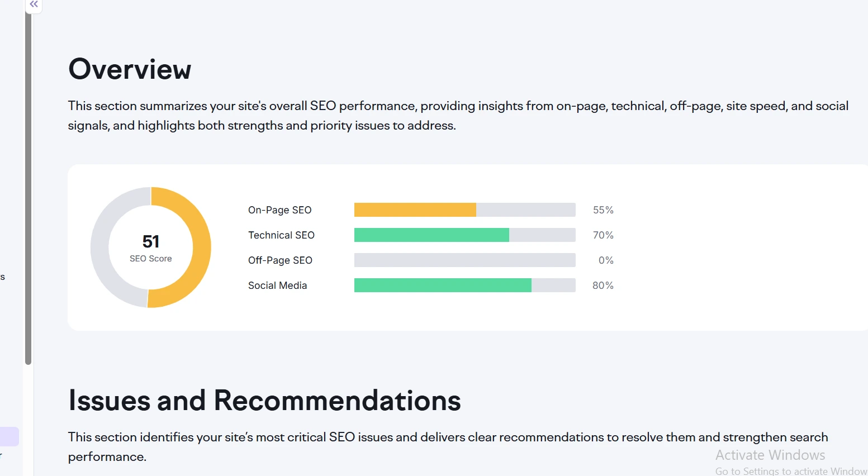Click the 0% Off-Page score value
The height and width of the screenshot is (476, 868).
click(x=606, y=260)
